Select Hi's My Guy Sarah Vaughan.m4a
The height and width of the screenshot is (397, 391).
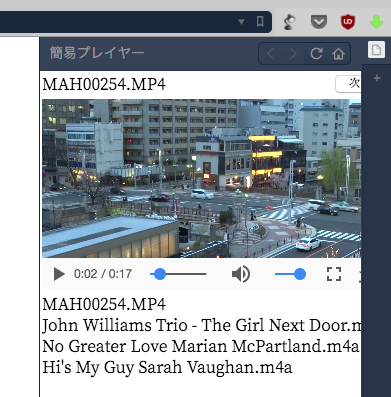point(167,367)
